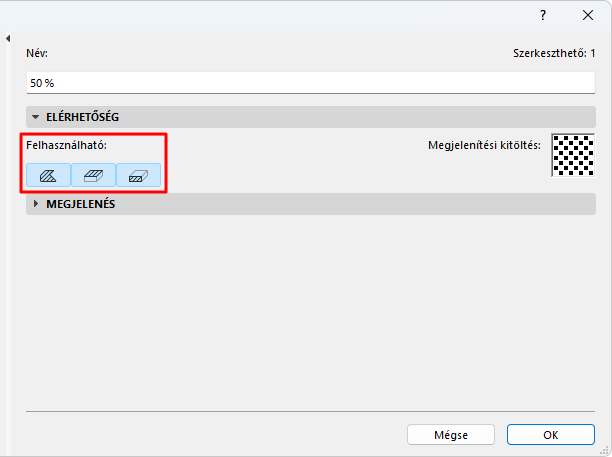Click the checkered fill pattern preview
Image resolution: width=612 pixels, height=457 pixels.
coord(573,155)
